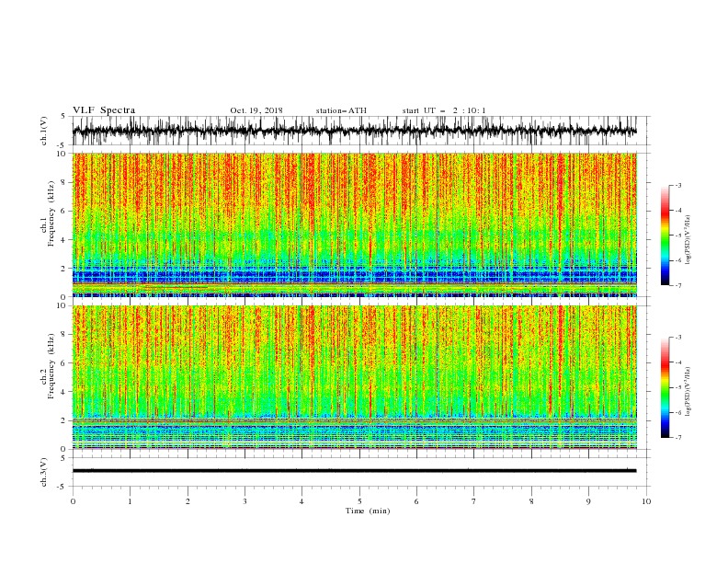Click the '9' tick on the time axis
The image size is (728, 563).
pyautogui.click(x=588, y=501)
